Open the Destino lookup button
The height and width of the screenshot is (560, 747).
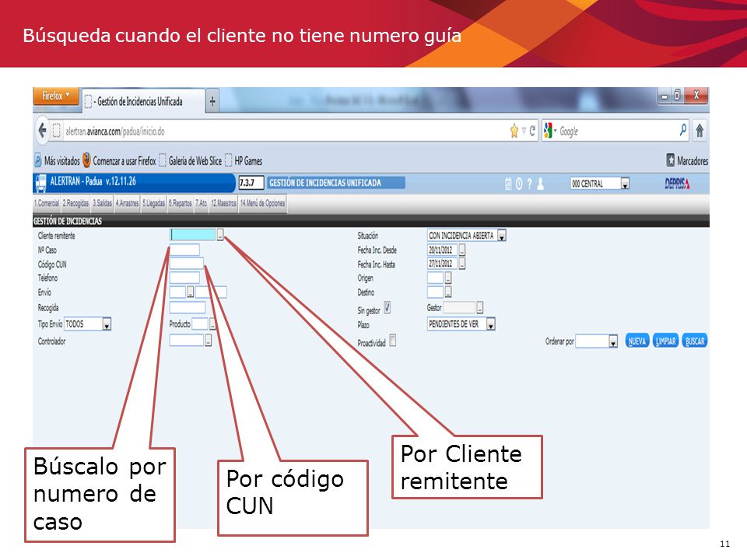coord(448,292)
